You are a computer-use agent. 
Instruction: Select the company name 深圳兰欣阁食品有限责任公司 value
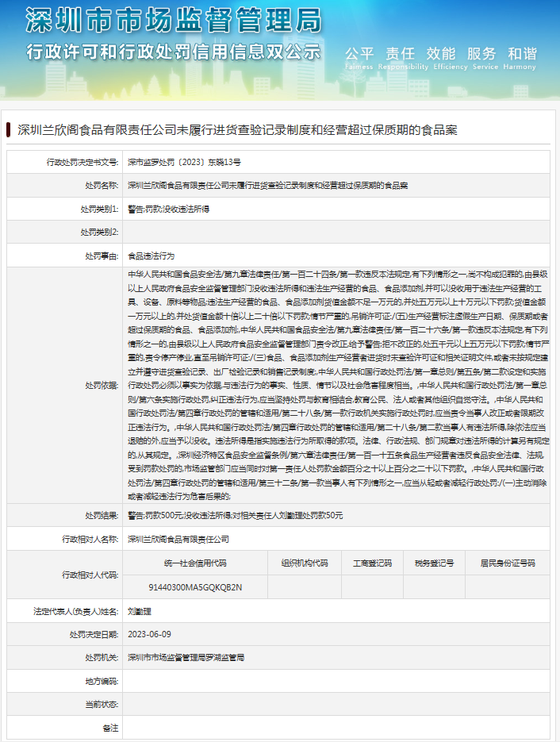tap(178, 539)
